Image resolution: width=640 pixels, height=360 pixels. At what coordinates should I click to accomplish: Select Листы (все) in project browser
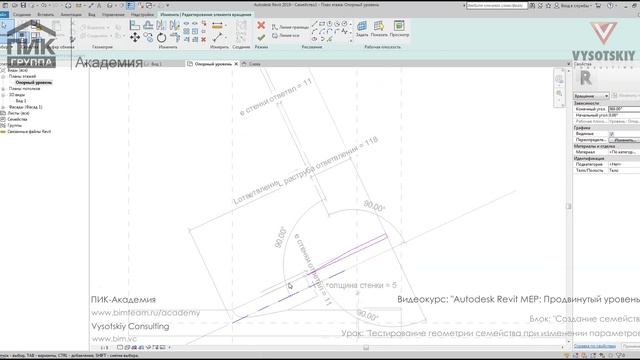18,113
